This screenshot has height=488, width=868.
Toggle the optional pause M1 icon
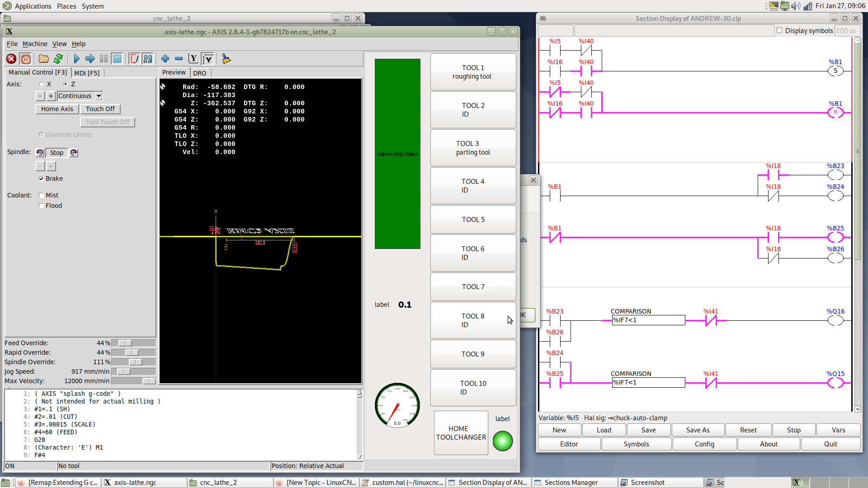pos(148,59)
